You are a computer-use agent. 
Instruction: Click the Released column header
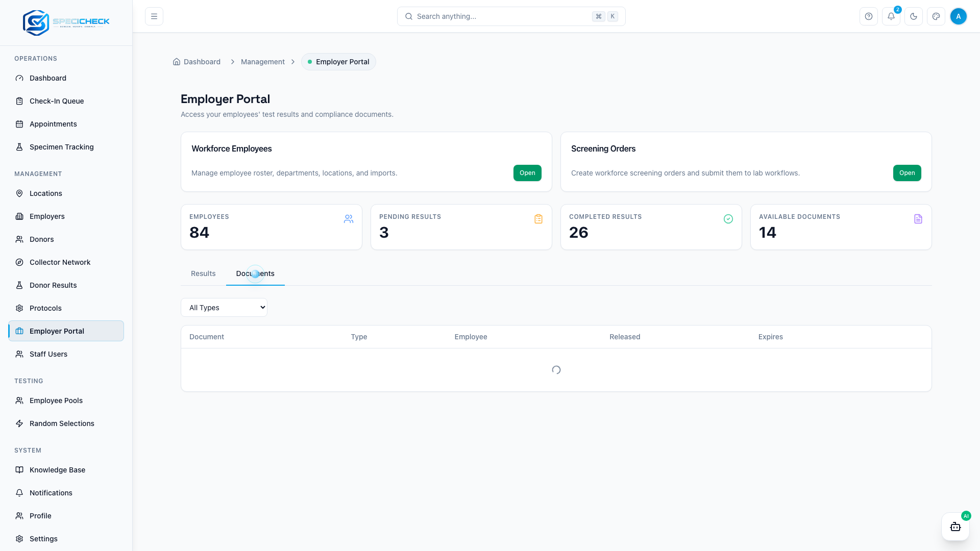coord(625,337)
